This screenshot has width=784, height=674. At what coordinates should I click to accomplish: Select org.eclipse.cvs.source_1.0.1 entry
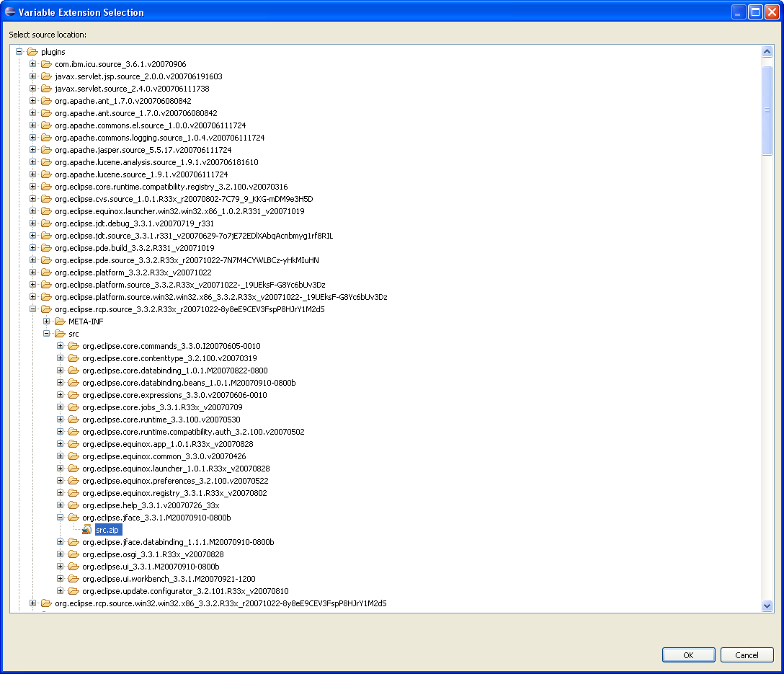[184, 199]
